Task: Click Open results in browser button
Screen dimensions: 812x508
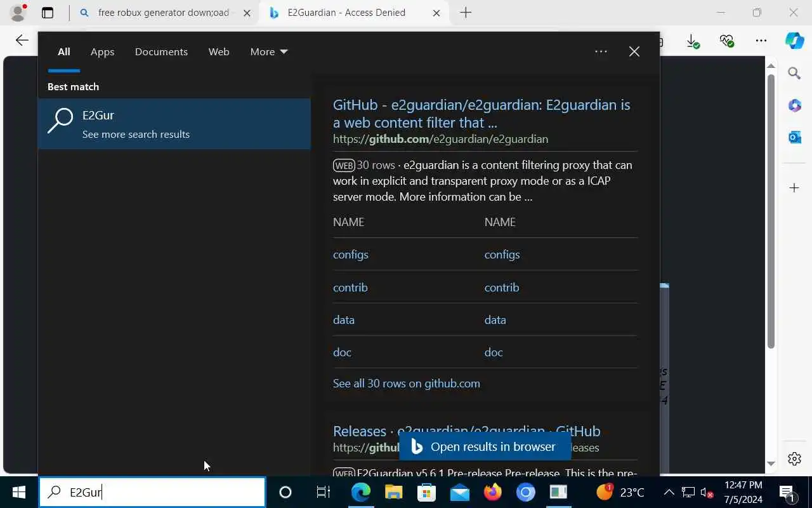Action: coord(485,447)
